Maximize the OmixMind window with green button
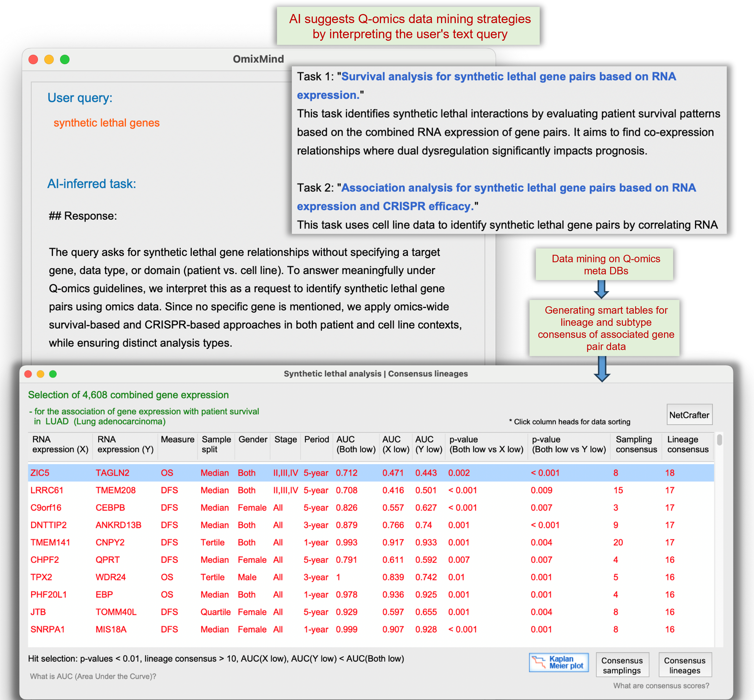 pyautogui.click(x=65, y=59)
